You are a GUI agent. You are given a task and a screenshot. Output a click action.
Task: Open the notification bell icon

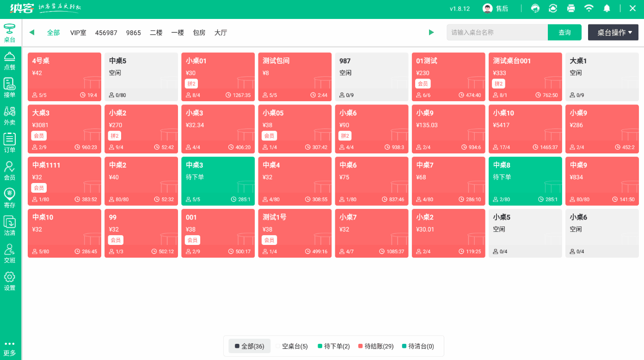[607, 8]
